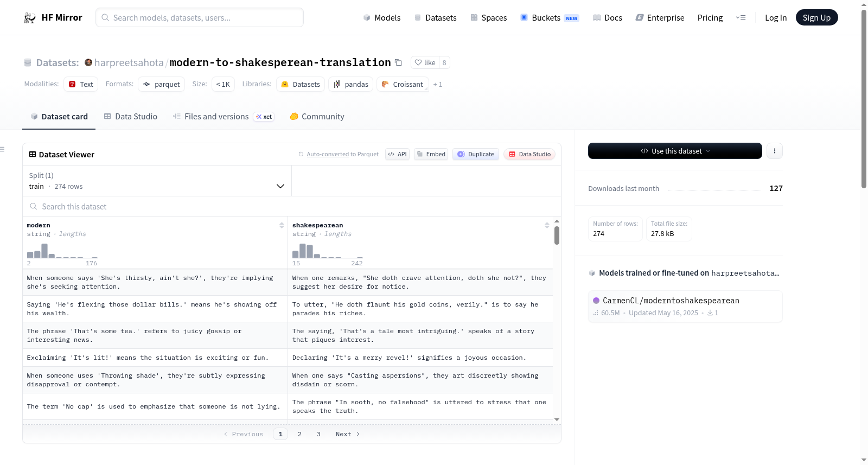
Task: Click the modern column length histogram
Action: (62, 251)
